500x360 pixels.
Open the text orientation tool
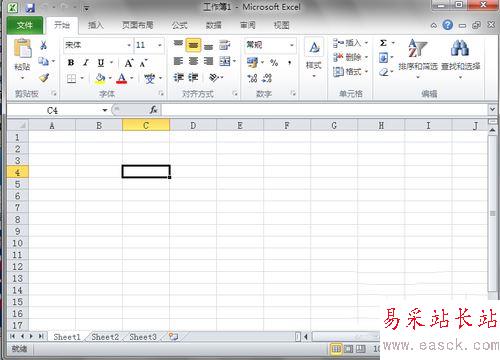click(214, 78)
